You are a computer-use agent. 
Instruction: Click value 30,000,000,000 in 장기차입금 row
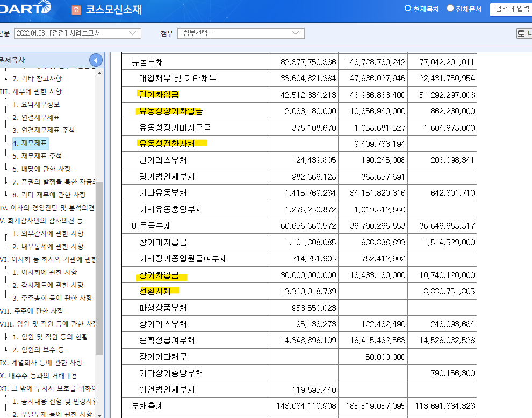[308, 275]
